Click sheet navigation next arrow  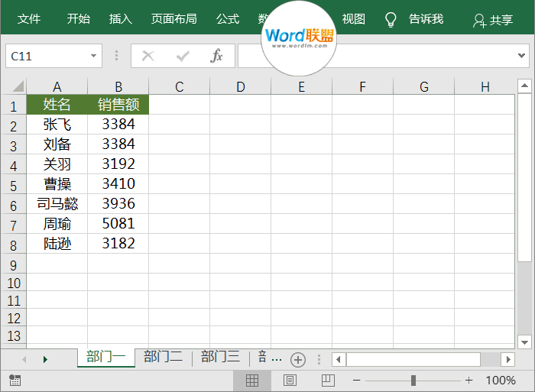(45, 360)
